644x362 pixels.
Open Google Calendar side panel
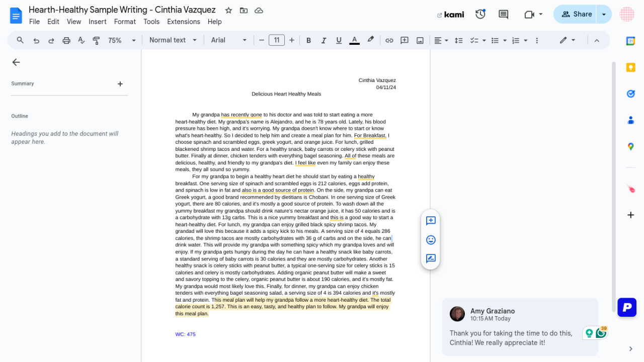pyautogui.click(x=630, y=41)
